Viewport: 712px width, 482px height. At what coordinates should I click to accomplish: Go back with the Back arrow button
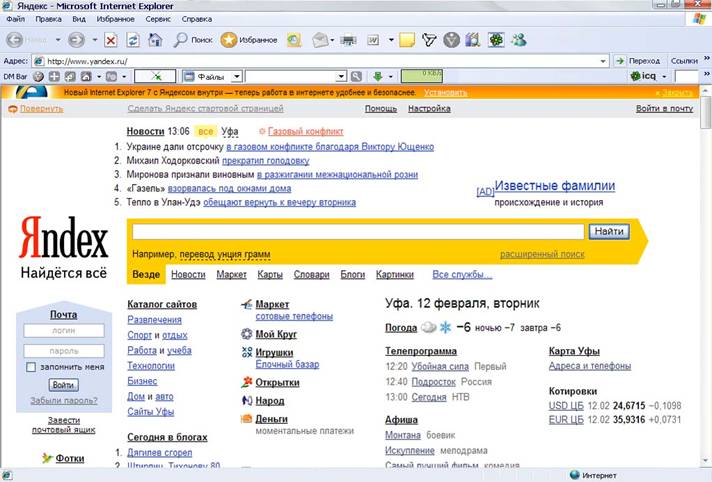click(15, 40)
